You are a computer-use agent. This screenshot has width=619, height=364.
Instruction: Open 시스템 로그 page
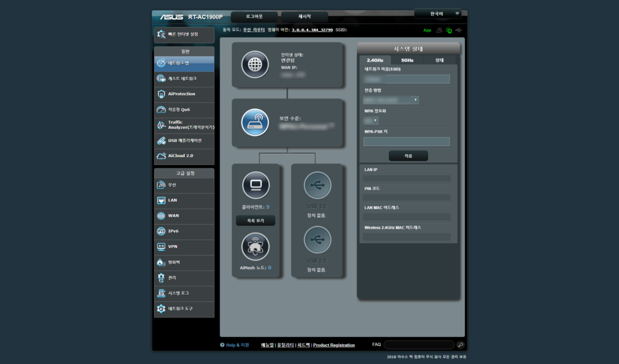(x=184, y=293)
